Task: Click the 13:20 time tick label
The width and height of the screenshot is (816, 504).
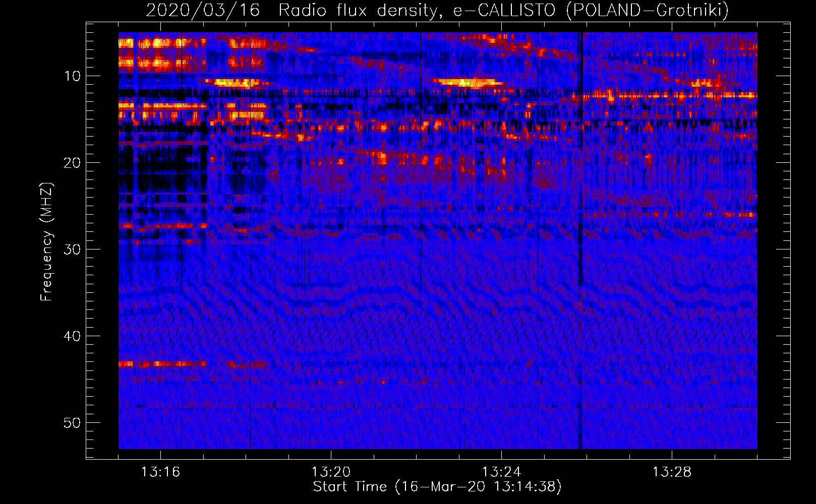Action: pyautogui.click(x=331, y=472)
